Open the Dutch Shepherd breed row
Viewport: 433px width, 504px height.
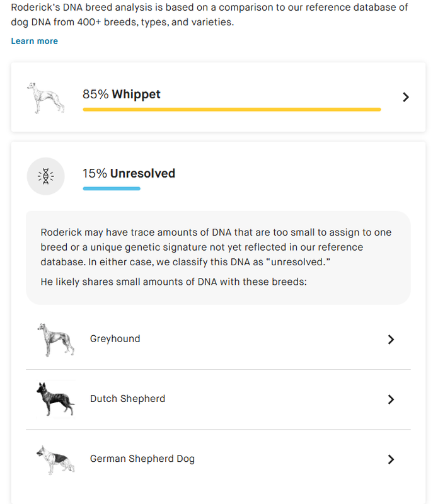218,399
